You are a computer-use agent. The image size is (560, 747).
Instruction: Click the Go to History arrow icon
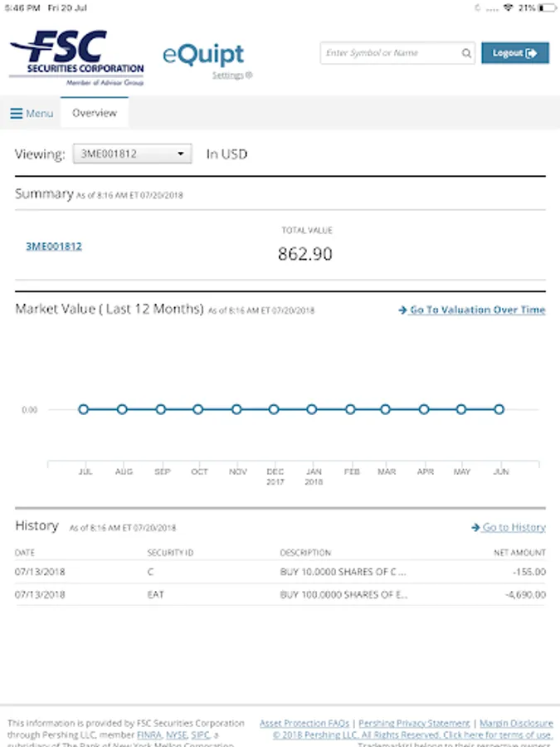click(x=475, y=528)
